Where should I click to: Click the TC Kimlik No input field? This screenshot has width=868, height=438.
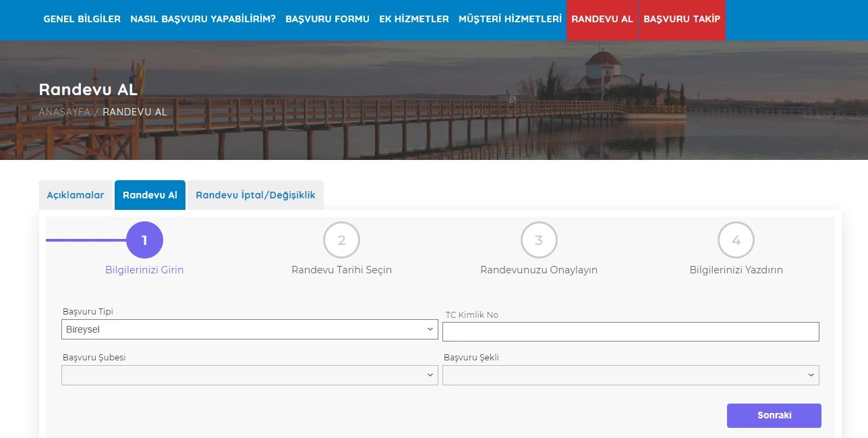coord(631,331)
